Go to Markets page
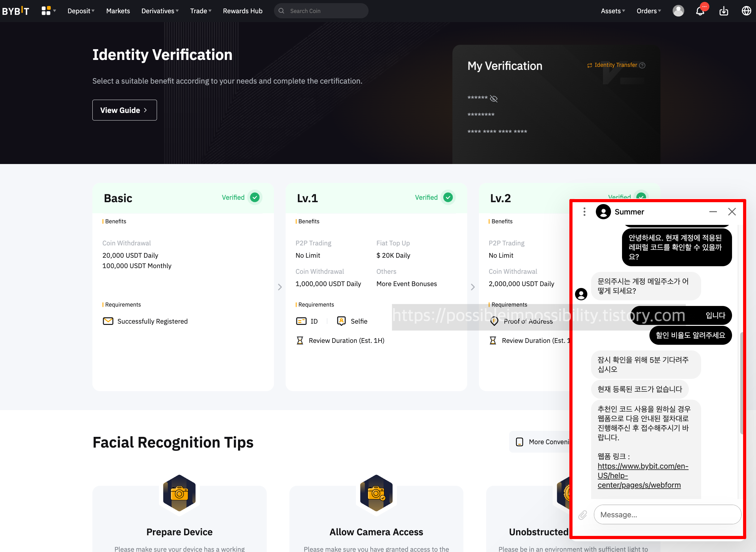 [118, 11]
